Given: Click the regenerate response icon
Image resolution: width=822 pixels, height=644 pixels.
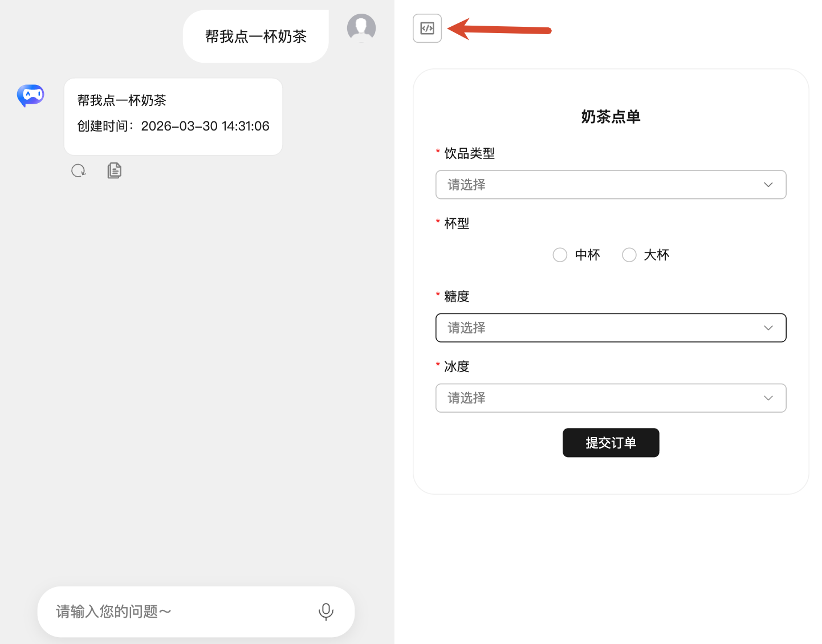Looking at the screenshot, I should pos(79,170).
